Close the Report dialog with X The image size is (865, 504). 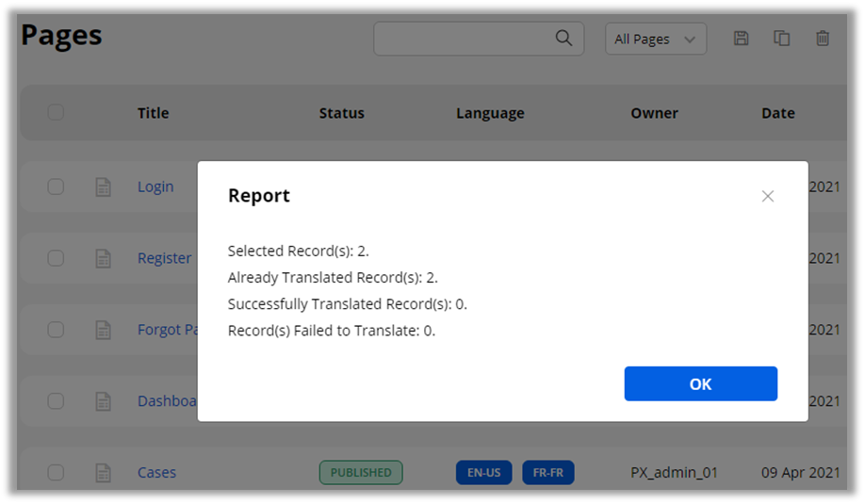point(768,196)
